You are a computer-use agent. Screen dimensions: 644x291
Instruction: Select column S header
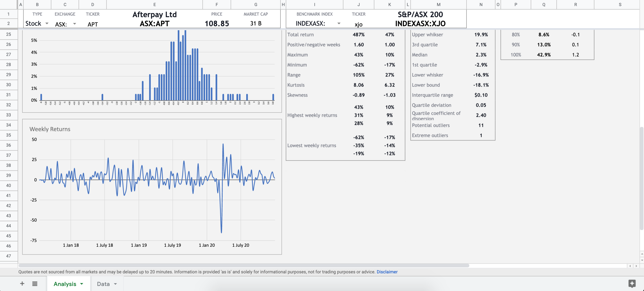pyautogui.click(x=620, y=5)
